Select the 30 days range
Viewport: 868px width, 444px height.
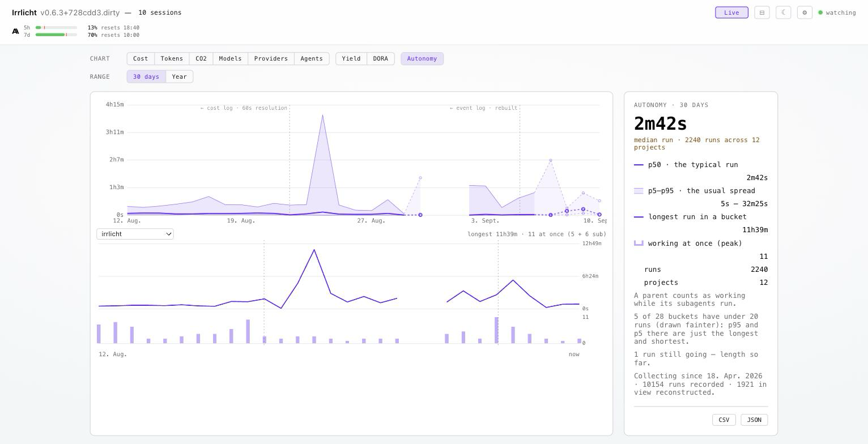(x=146, y=76)
